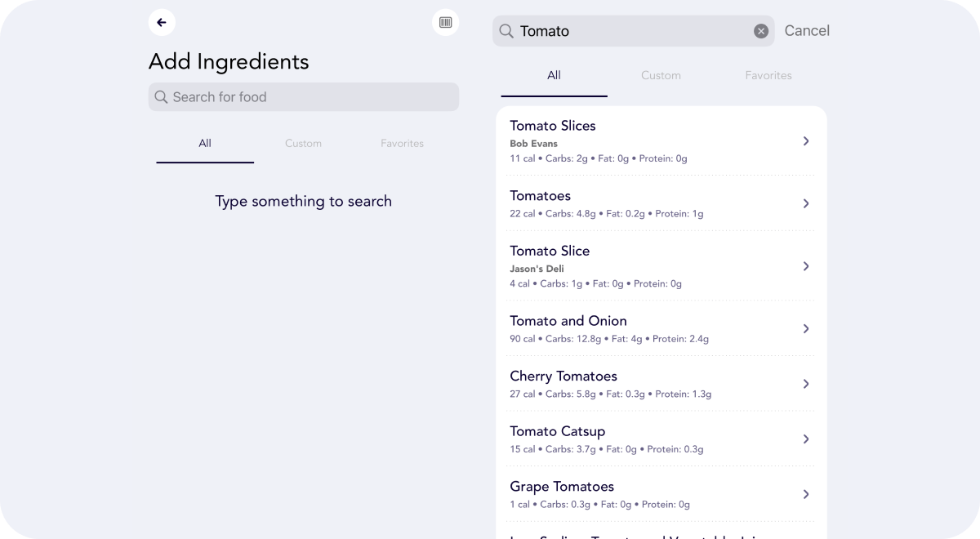The width and height of the screenshot is (980, 539).
Task: Click the Type something to search message
Action: coord(304,202)
